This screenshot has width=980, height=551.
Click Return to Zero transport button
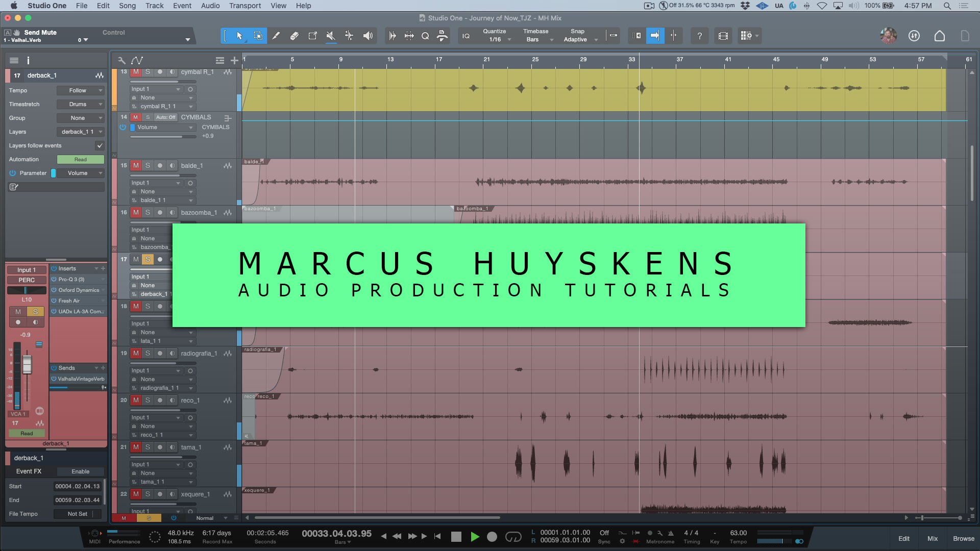pyautogui.click(x=437, y=536)
